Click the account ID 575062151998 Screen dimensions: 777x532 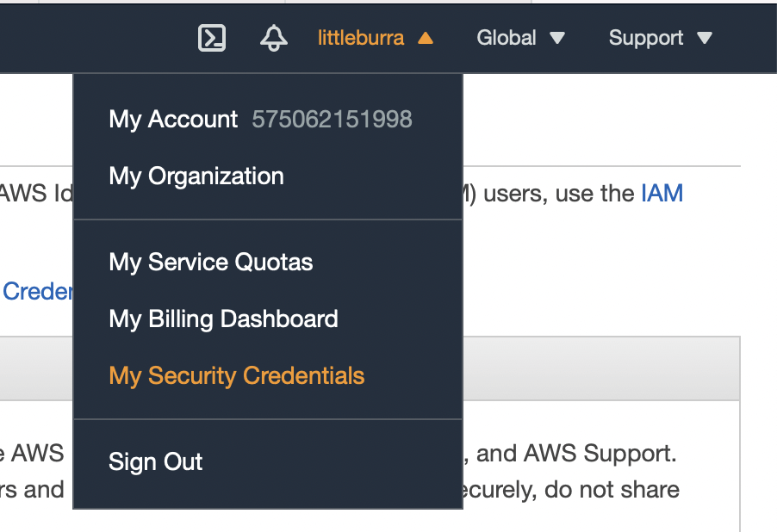(332, 119)
